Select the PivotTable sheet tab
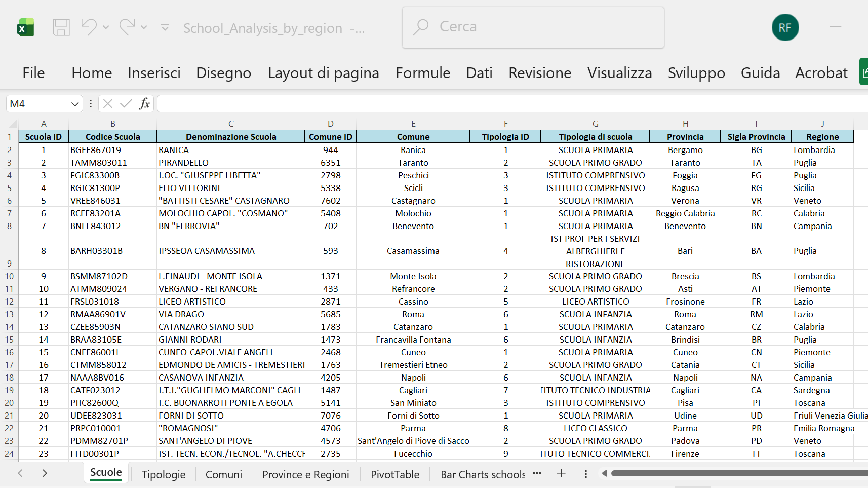Screen dimensions: 868x488 394,474
